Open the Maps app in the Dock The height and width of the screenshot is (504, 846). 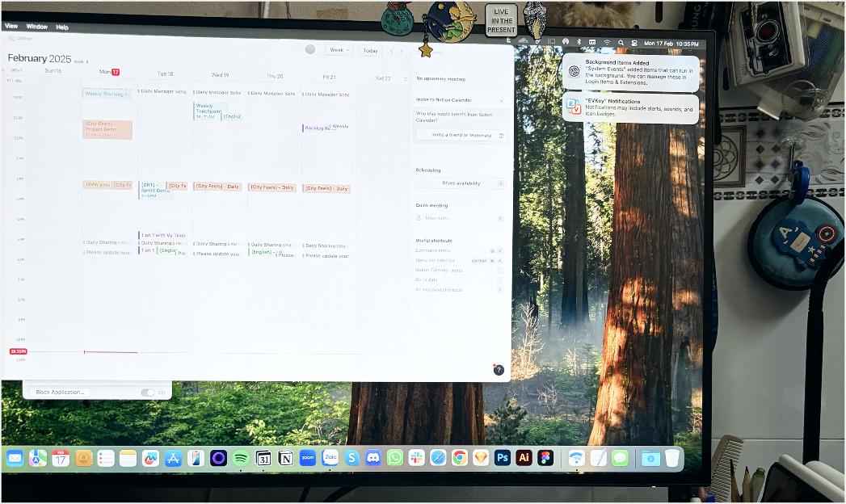(38, 458)
